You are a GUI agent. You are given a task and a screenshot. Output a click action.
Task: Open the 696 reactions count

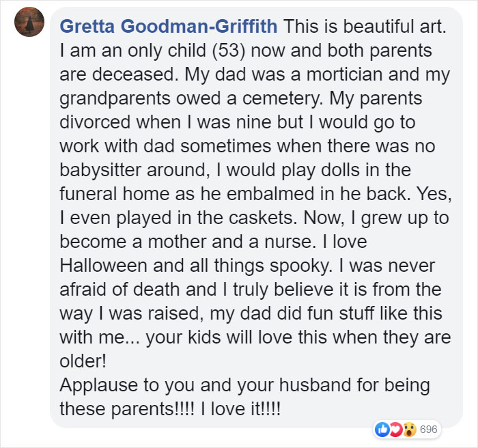(429, 430)
